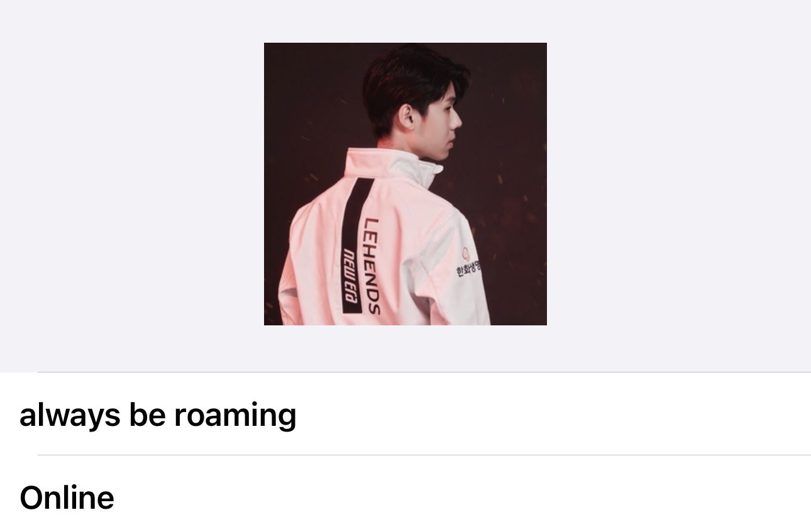
Task: Click the divider line above "always be roaming"
Action: tap(424, 372)
